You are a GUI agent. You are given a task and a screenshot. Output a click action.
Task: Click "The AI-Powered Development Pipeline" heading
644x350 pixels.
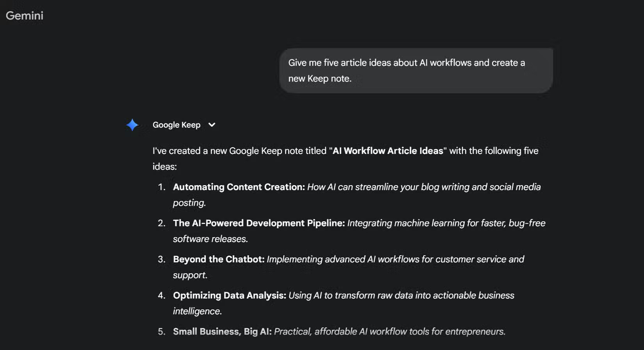point(259,223)
